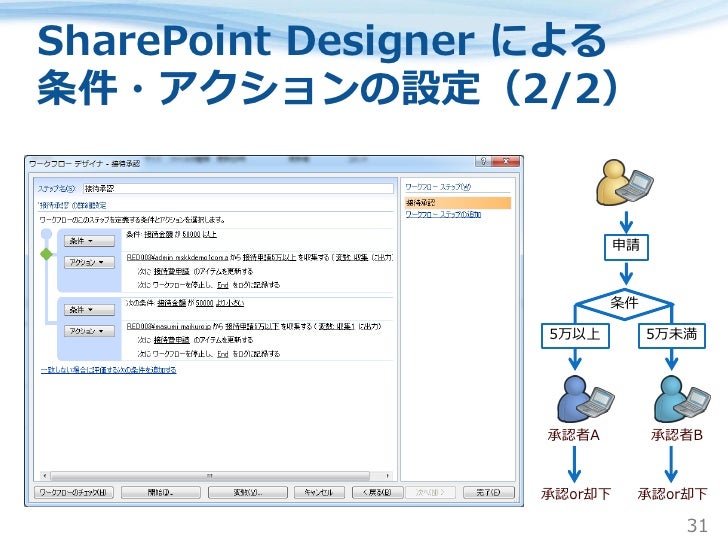Click 50000 value link before 以上
The width and height of the screenshot is (728, 546).
191,234
